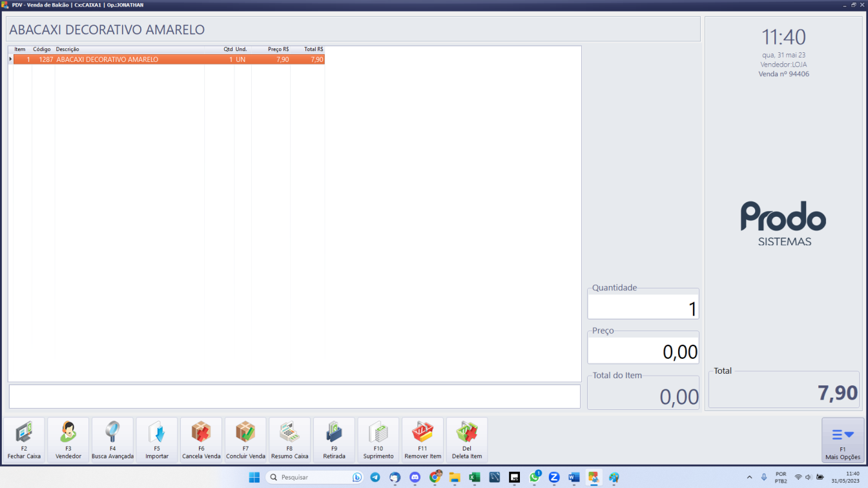Click the Descrição column header
This screenshot has height=488, width=868.
coord(68,50)
